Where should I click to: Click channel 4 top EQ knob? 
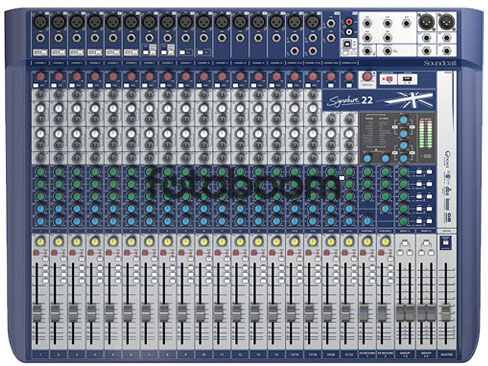[95, 95]
